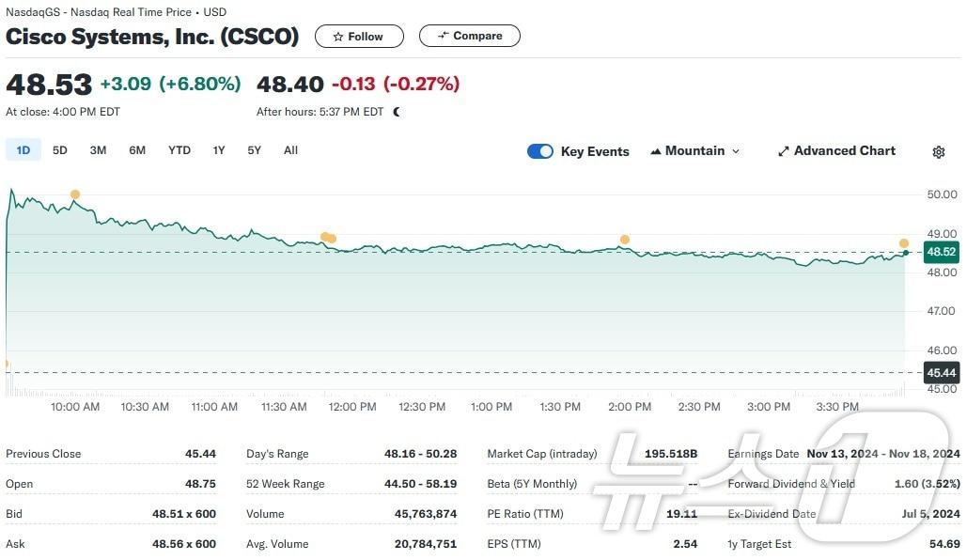
Task: Click the star icon in Follow button
Action: click(x=338, y=37)
